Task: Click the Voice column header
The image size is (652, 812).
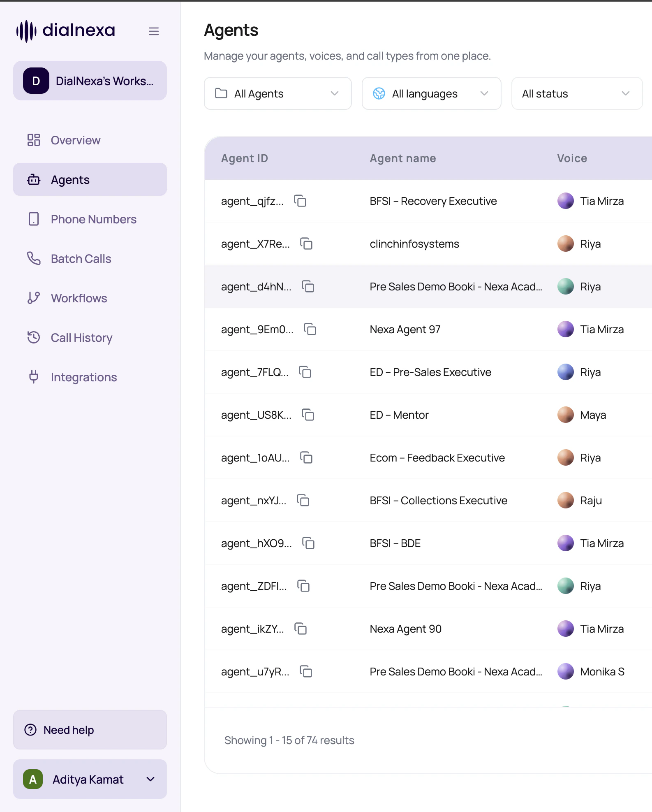Action: pyautogui.click(x=572, y=158)
